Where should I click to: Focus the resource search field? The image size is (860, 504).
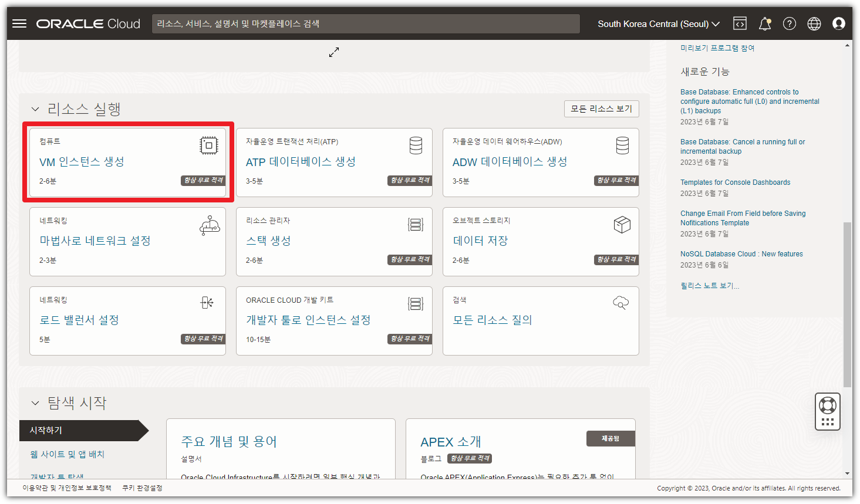tap(366, 23)
